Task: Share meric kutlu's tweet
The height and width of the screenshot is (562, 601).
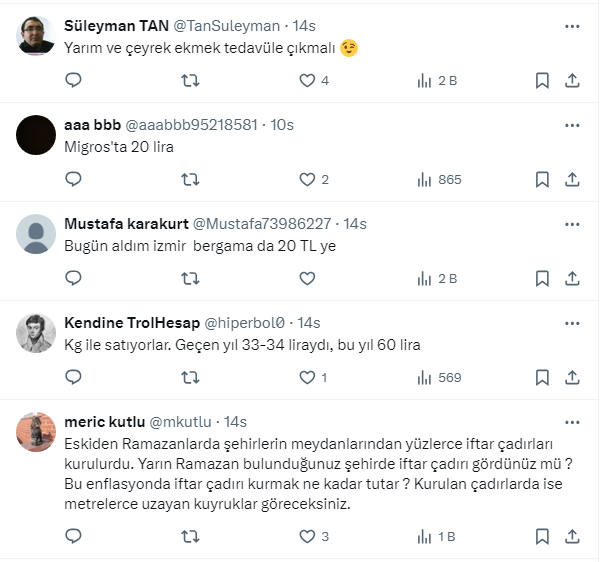Action: (x=572, y=537)
